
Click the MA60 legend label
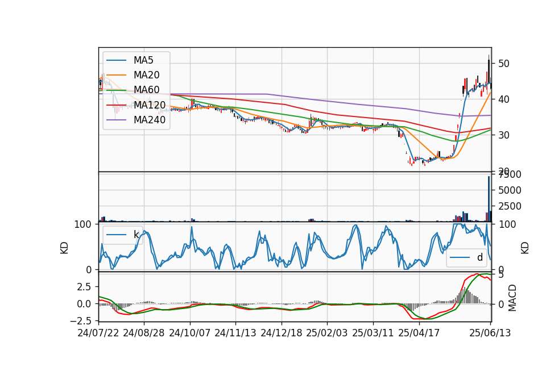coord(146,90)
